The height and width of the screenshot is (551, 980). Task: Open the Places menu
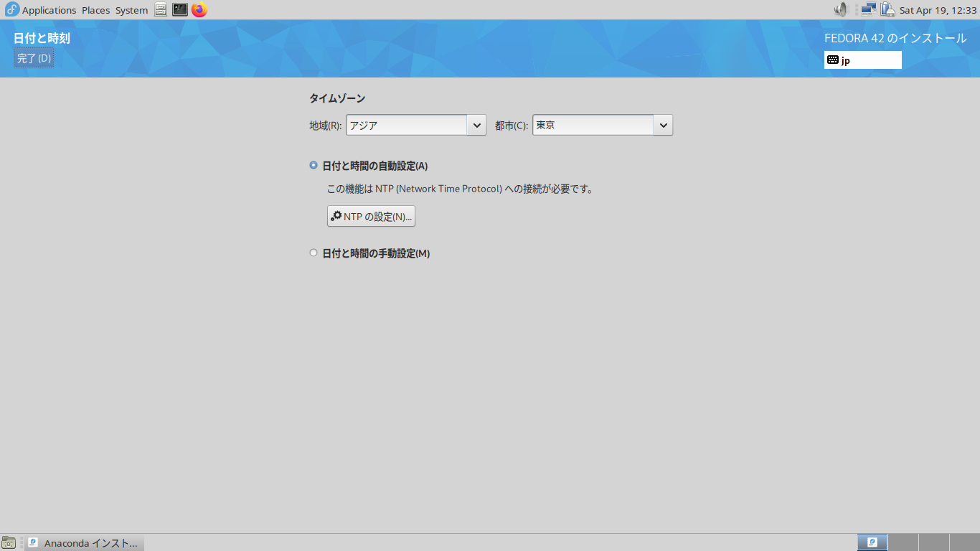pos(96,10)
